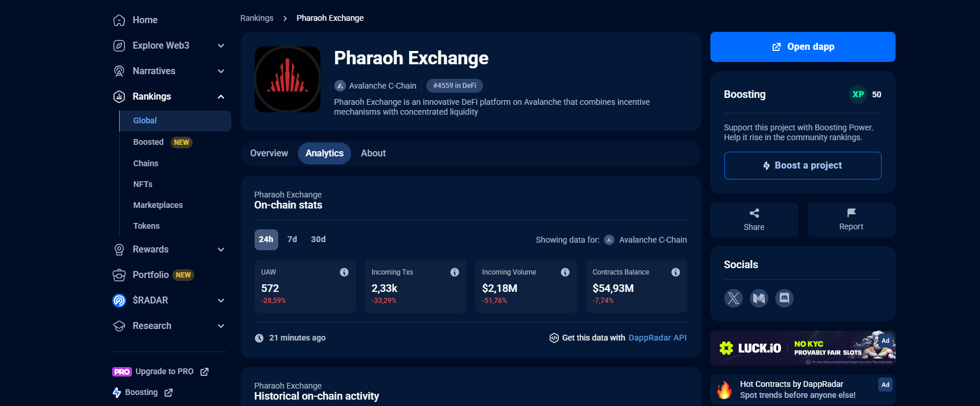Viewport: 980px width, 406px height.
Task: Expand the Research menu chevron
Action: tap(221, 326)
